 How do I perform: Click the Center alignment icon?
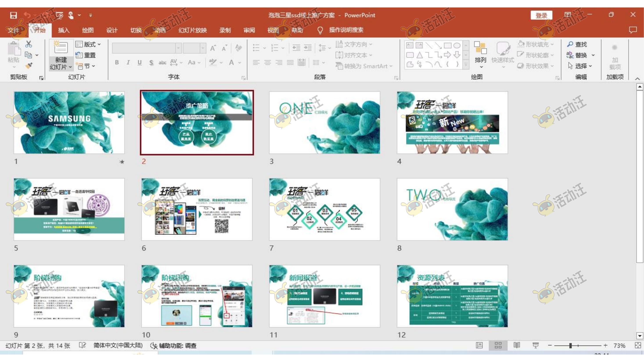point(268,63)
